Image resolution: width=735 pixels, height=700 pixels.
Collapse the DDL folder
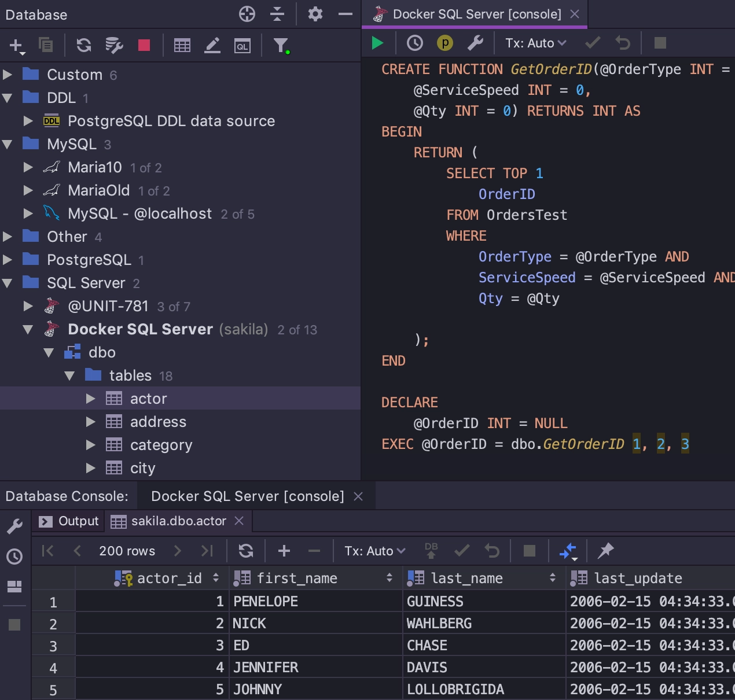click(8, 98)
